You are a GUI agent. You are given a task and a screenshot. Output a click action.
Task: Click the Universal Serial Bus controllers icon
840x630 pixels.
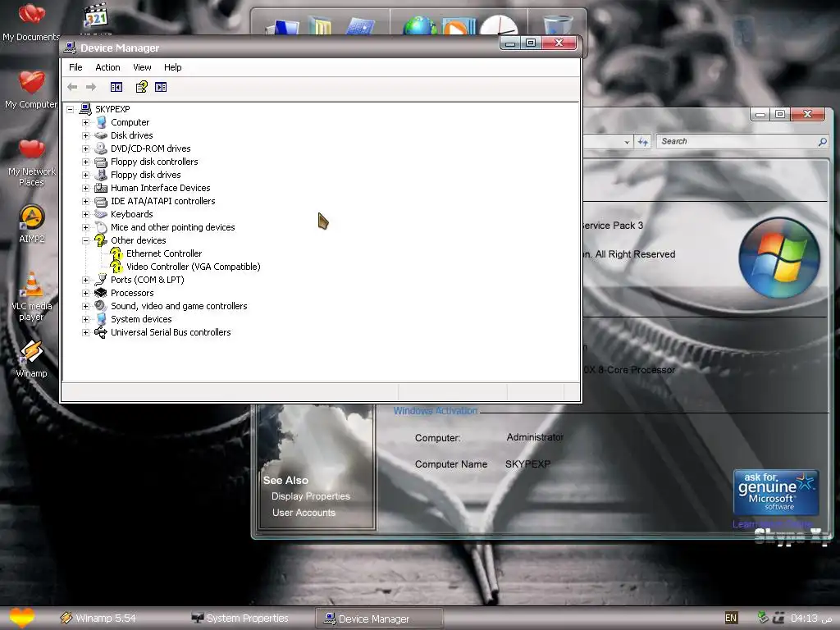tap(101, 332)
